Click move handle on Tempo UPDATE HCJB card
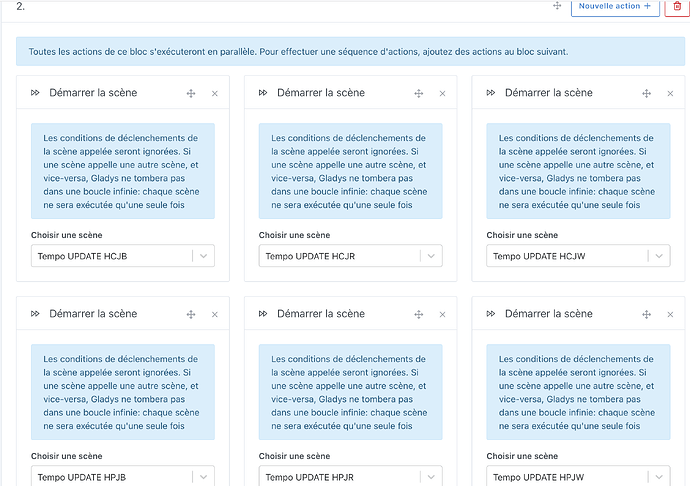 coord(190,93)
